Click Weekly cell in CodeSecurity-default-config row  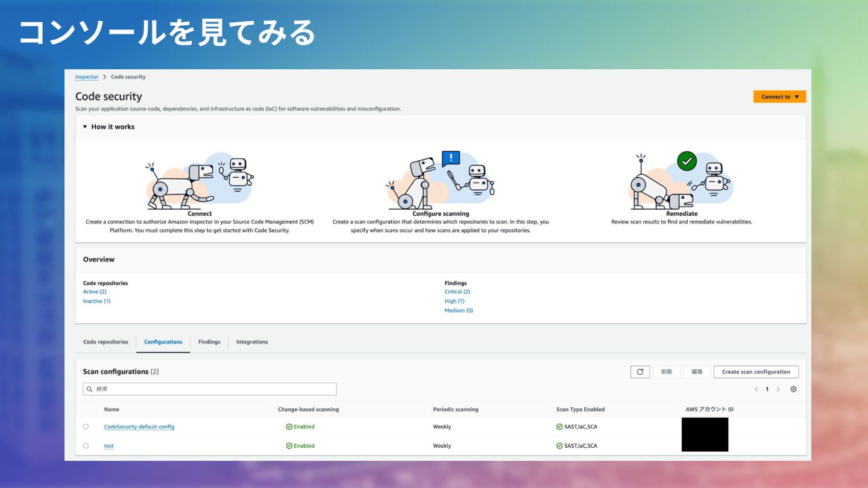(x=442, y=427)
